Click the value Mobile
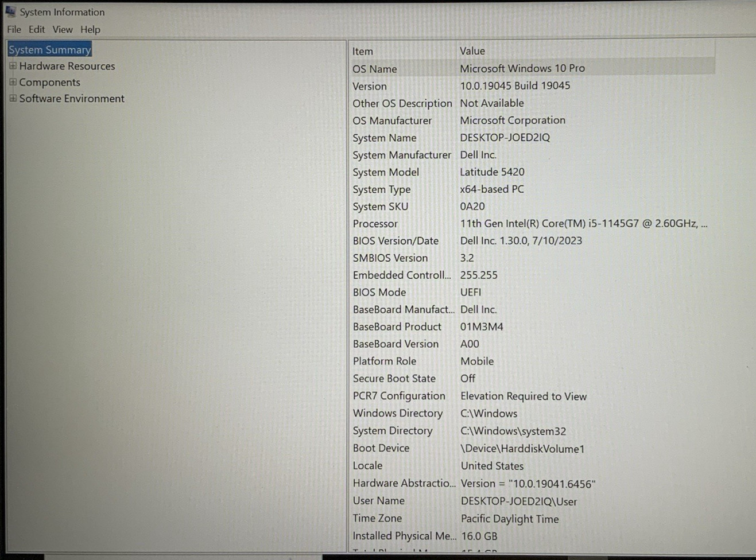This screenshot has height=560, width=756. pyautogui.click(x=477, y=361)
